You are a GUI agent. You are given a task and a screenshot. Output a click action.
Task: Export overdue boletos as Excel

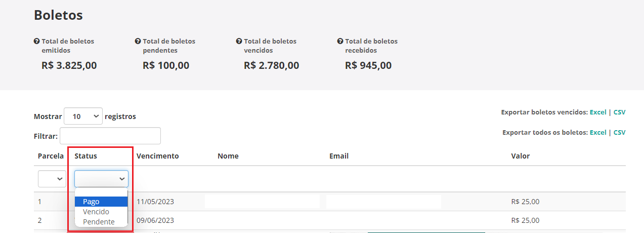[598, 112]
